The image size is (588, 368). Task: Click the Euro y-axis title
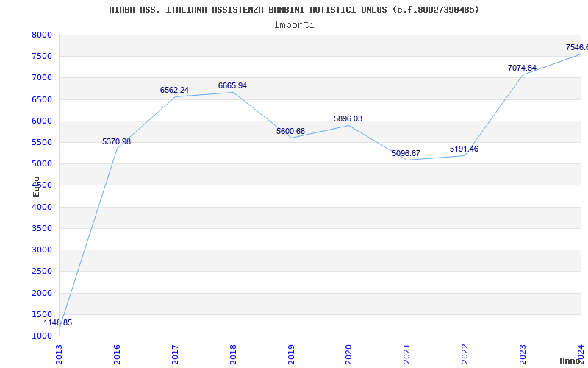[x=36, y=186]
